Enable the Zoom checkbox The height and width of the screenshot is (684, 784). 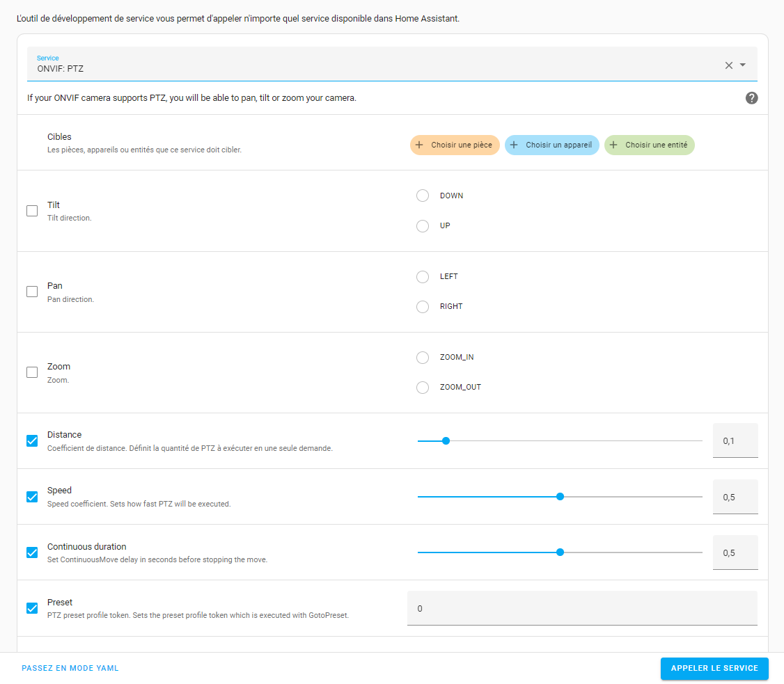pyautogui.click(x=32, y=372)
